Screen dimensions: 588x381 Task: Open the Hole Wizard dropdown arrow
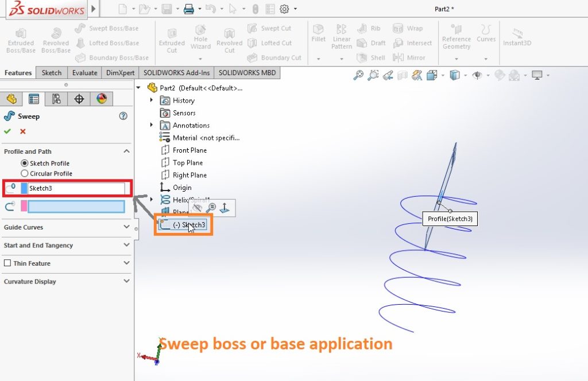[200, 59]
